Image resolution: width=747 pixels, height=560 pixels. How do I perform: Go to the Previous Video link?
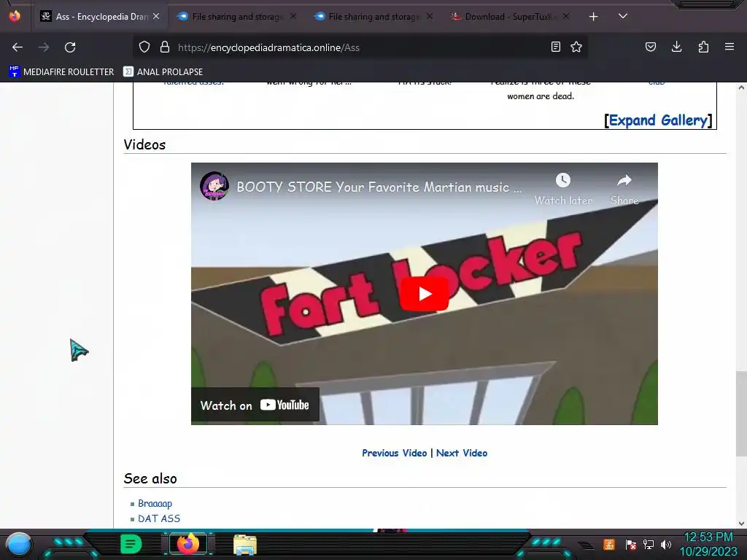pyautogui.click(x=394, y=453)
